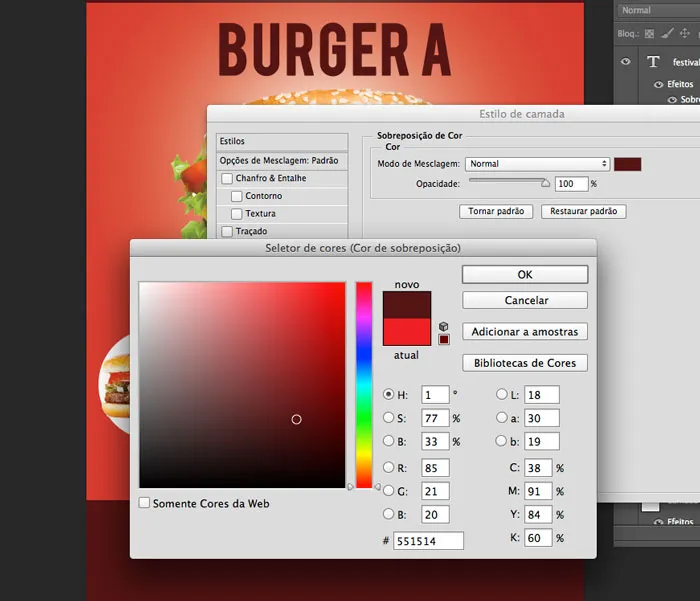
Task: Click the BURGER A title text on canvas
Action: pyautogui.click(x=335, y=49)
